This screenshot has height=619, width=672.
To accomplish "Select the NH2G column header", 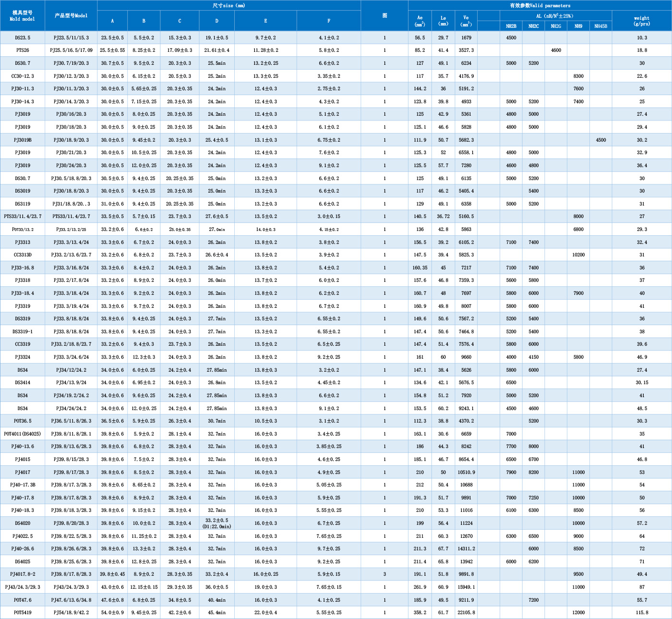I will click(556, 26).
